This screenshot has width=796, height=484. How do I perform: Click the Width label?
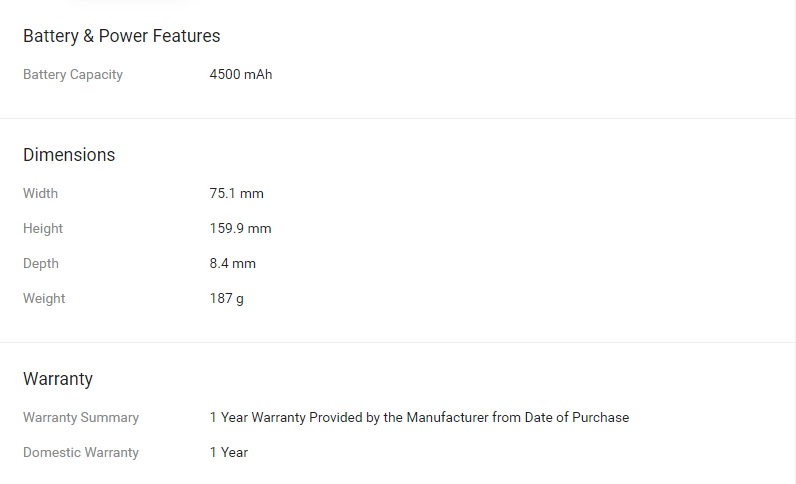coord(41,193)
